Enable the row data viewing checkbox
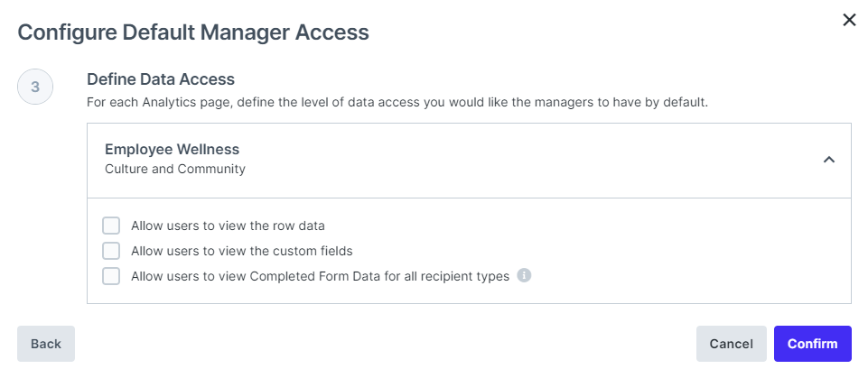 (x=111, y=226)
